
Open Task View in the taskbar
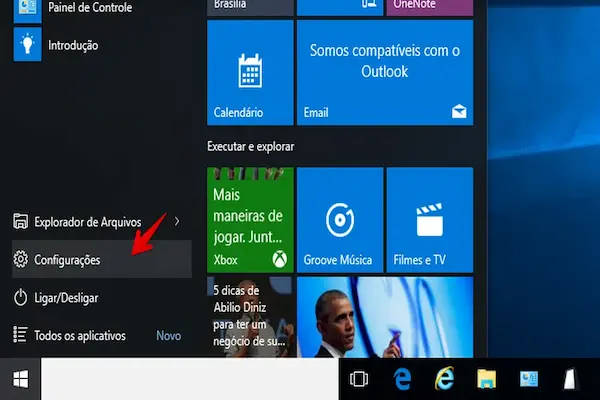(x=361, y=380)
